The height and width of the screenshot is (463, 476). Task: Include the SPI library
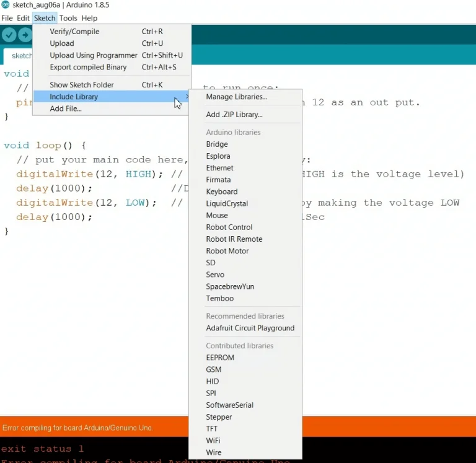[x=245, y=393]
